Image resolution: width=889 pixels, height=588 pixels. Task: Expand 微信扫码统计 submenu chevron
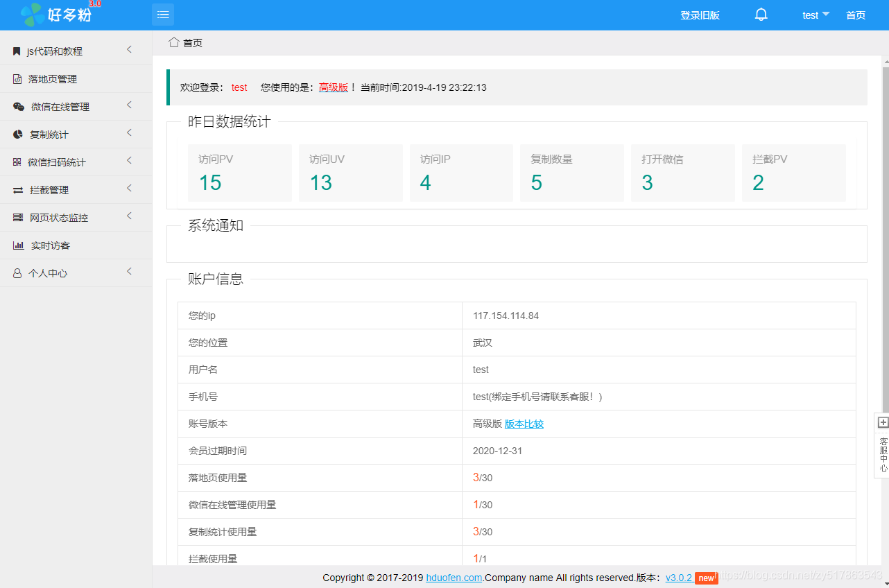click(129, 161)
